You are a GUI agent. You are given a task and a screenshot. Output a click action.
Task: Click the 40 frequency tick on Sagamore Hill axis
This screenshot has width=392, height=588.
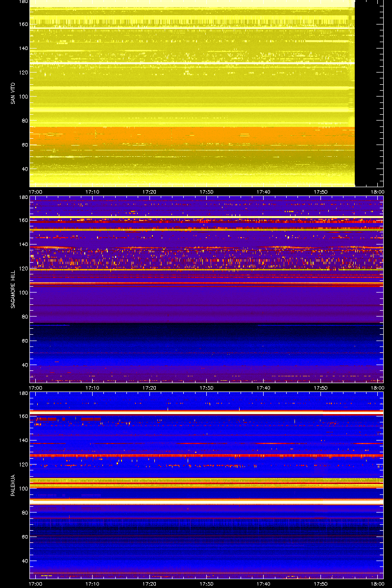[x=24, y=365]
